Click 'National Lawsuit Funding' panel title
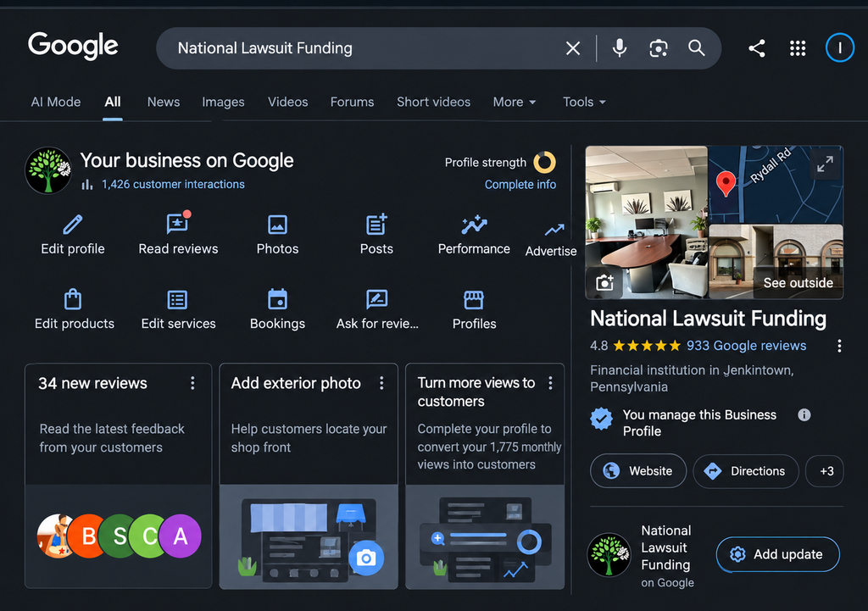 [x=708, y=319]
